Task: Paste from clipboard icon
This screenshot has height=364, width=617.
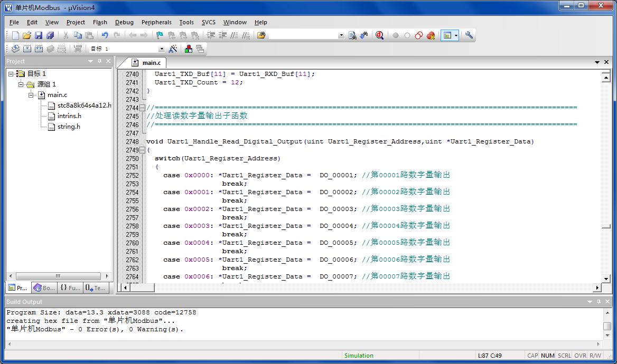Action: coord(89,35)
